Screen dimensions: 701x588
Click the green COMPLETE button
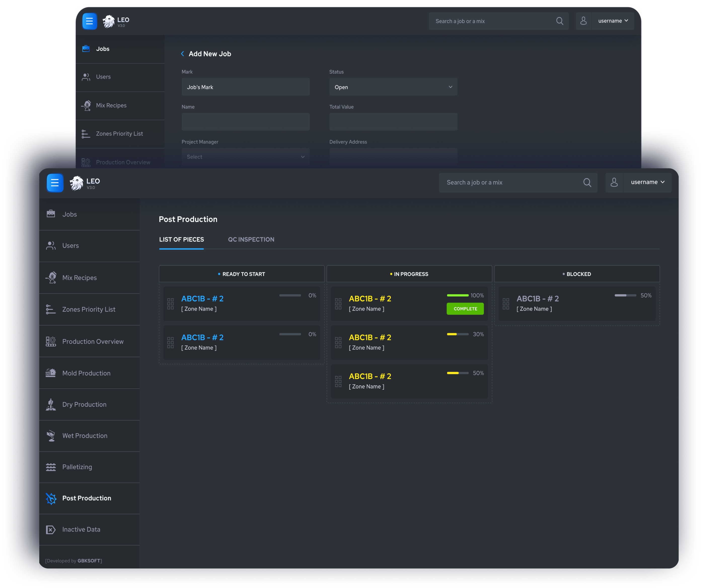(465, 309)
